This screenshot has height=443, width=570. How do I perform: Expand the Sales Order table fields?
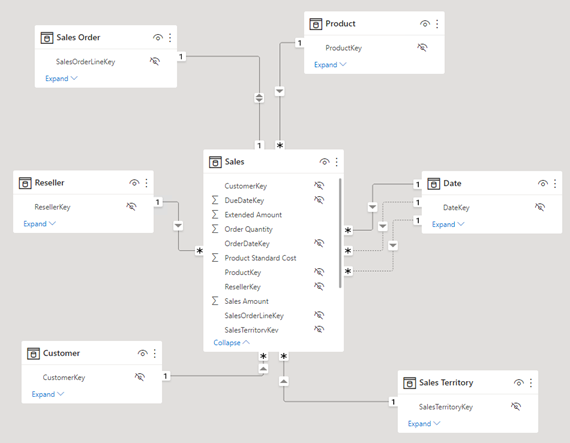point(61,78)
